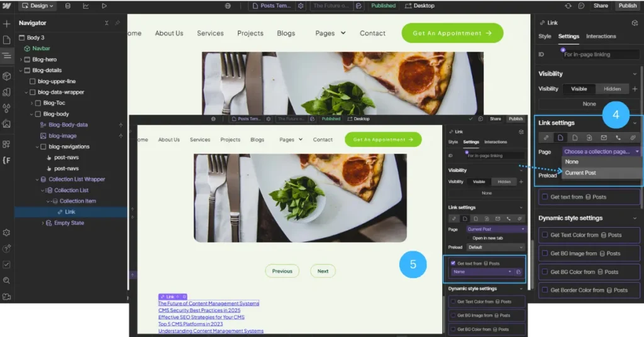Viewport: 644px width, 337px height.
Task: Select the Settings tab in main right panel
Action: [x=569, y=36]
